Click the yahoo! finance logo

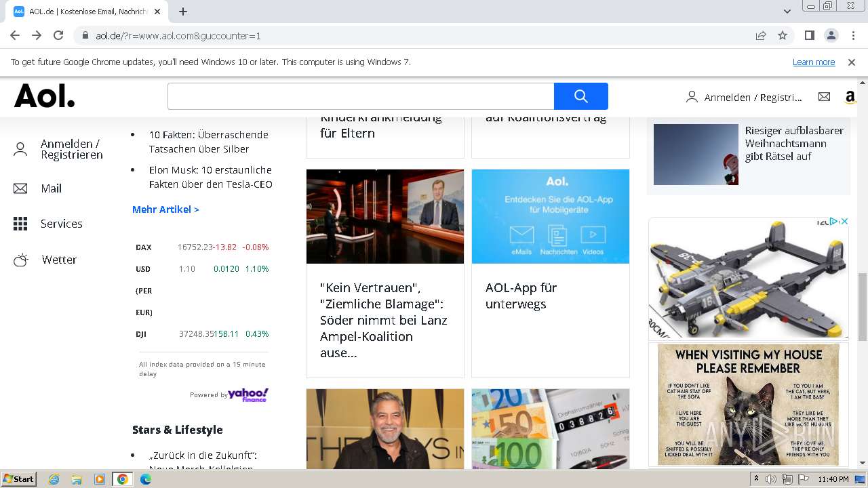pos(248,394)
